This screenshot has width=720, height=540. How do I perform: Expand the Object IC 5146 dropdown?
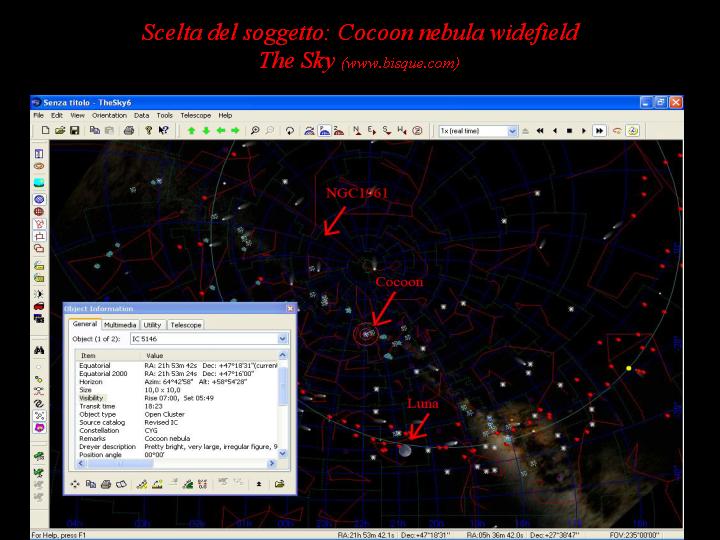282,339
